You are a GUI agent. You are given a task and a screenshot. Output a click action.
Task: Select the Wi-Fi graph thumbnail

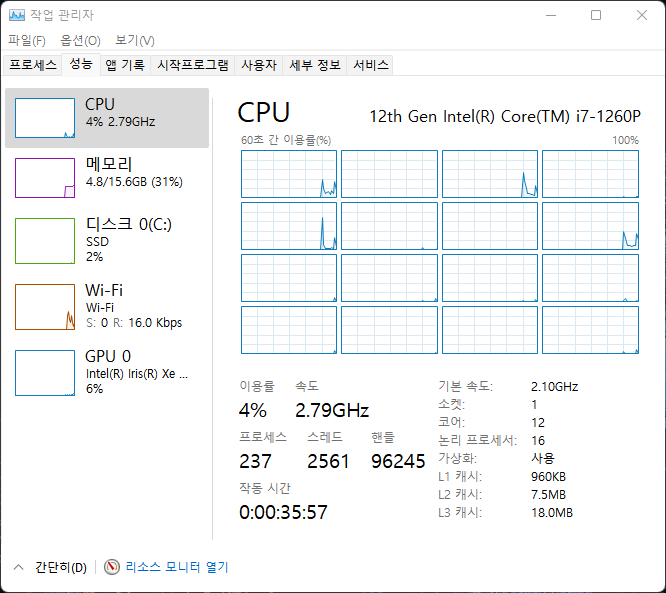(x=45, y=306)
